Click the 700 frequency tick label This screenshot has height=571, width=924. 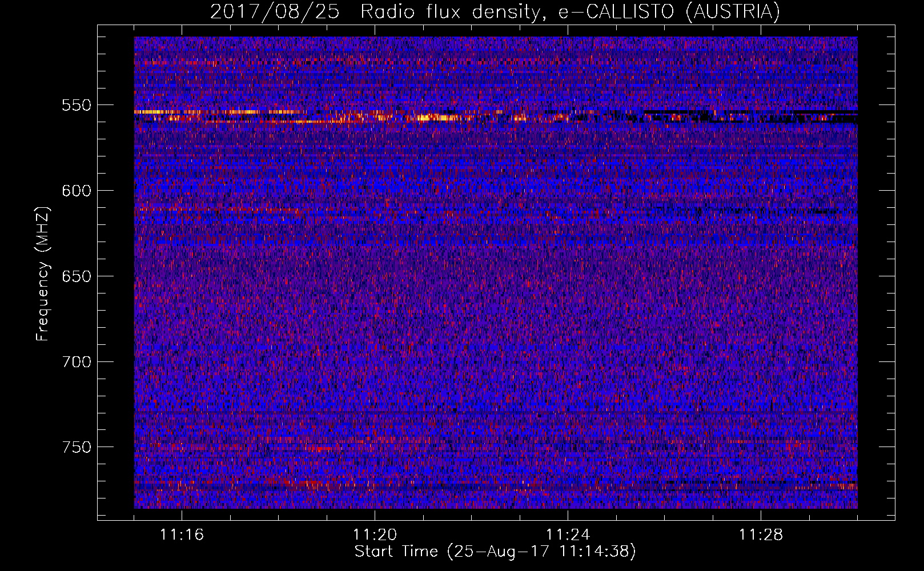coord(77,362)
